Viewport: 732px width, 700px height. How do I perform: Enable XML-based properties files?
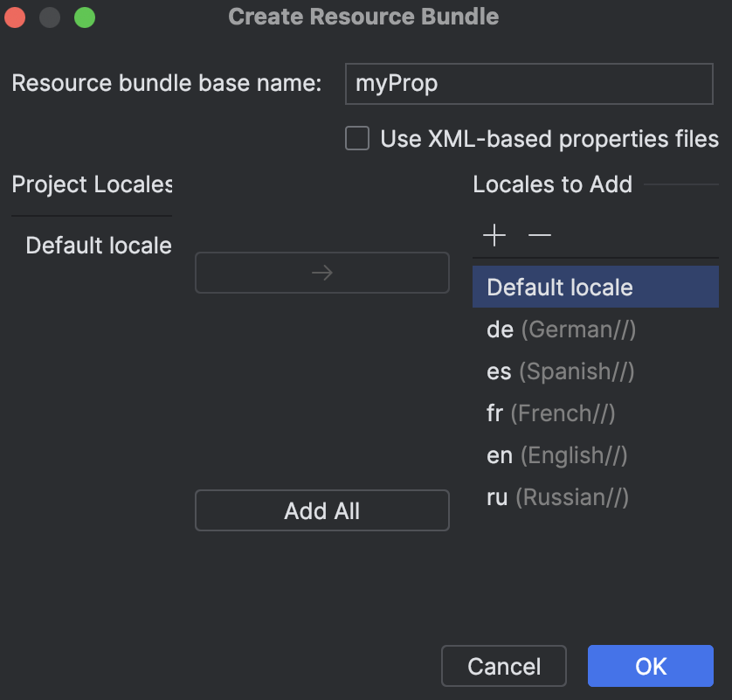pyautogui.click(x=356, y=138)
